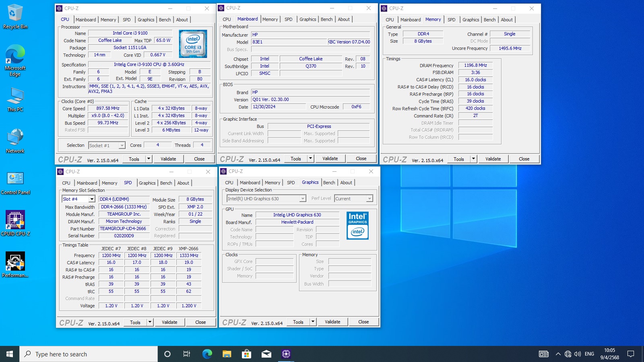Click the BIOS date 12/30/2024 field
This screenshot has width=644, height=362.
(279, 107)
